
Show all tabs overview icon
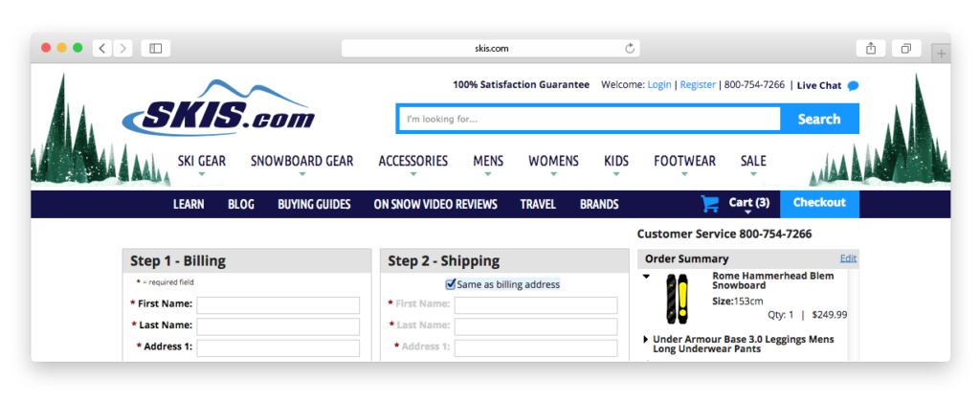point(905,48)
